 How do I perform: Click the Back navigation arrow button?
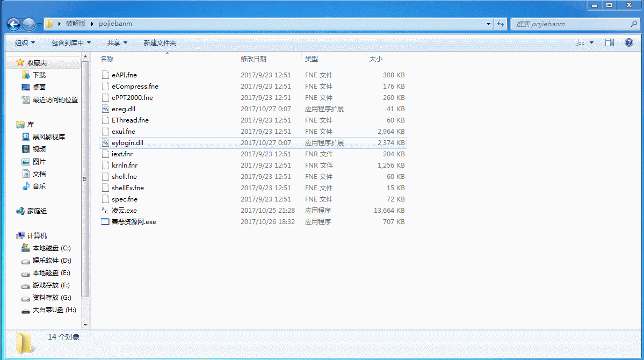(x=14, y=24)
